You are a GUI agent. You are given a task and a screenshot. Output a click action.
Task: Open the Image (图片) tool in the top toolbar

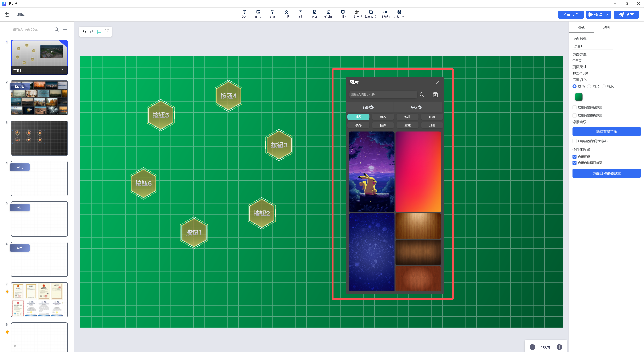[258, 14]
